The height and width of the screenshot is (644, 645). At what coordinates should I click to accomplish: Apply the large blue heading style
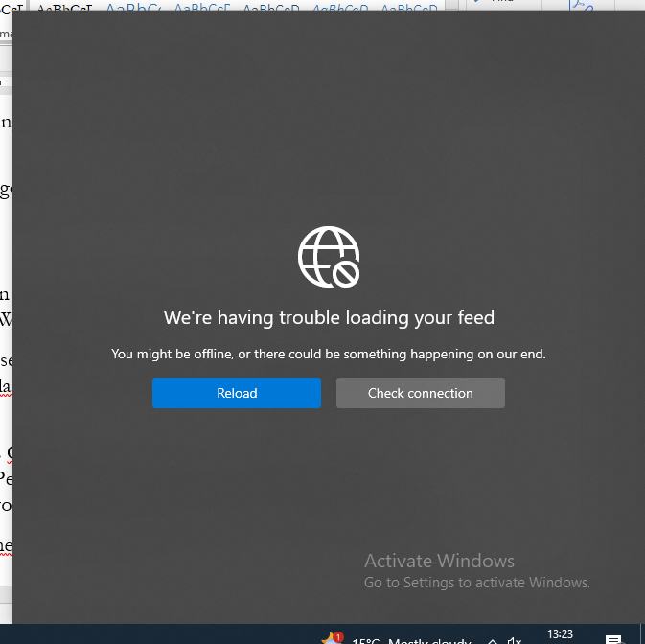tap(133, 9)
